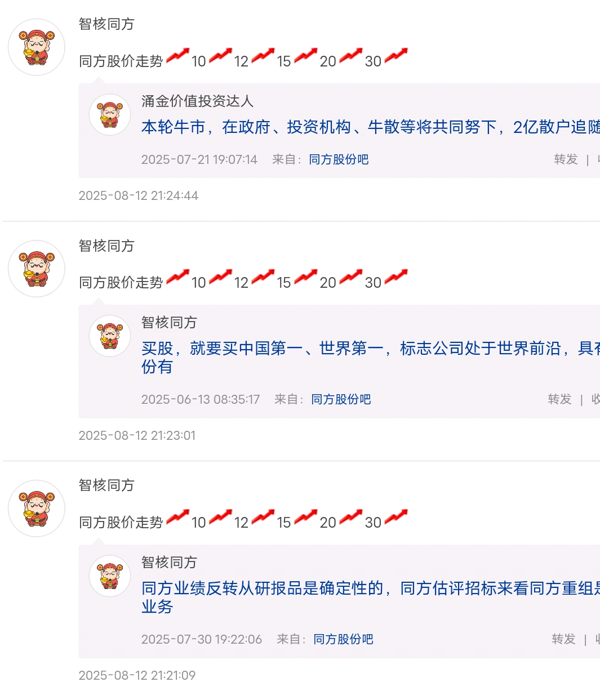Open the first post's 智核同方 avatar

(x=37, y=47)
